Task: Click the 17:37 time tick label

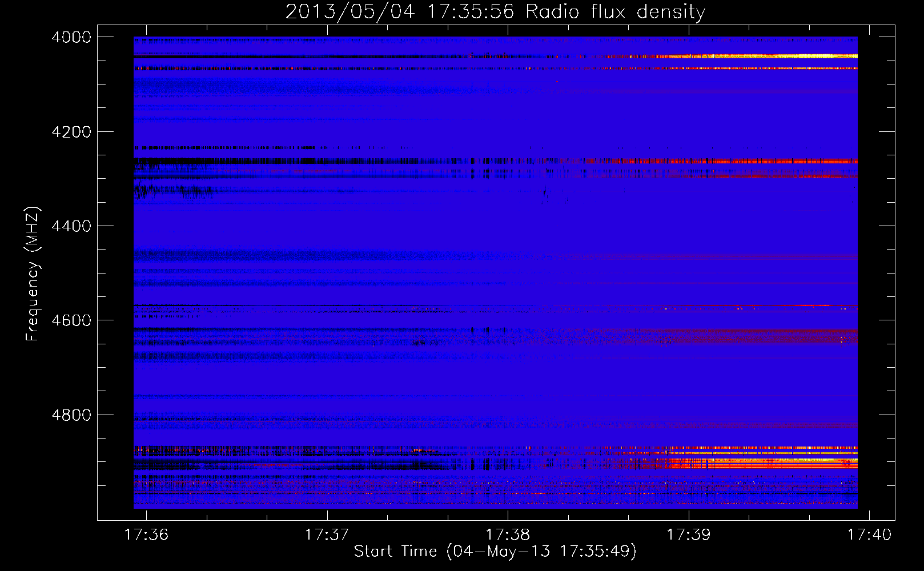Action: pos(327,534)
